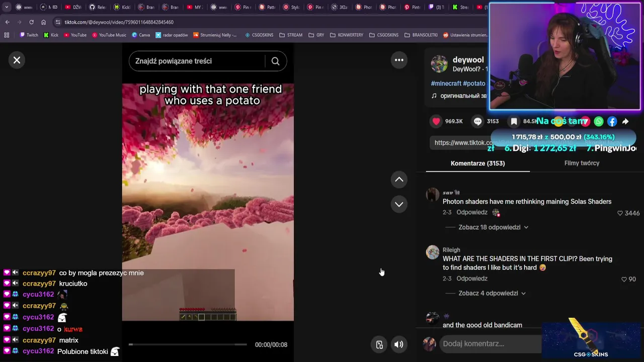Switch to the 'Kick' browser tab
Screen dimensions: 644x362
(x=122, y=7)
